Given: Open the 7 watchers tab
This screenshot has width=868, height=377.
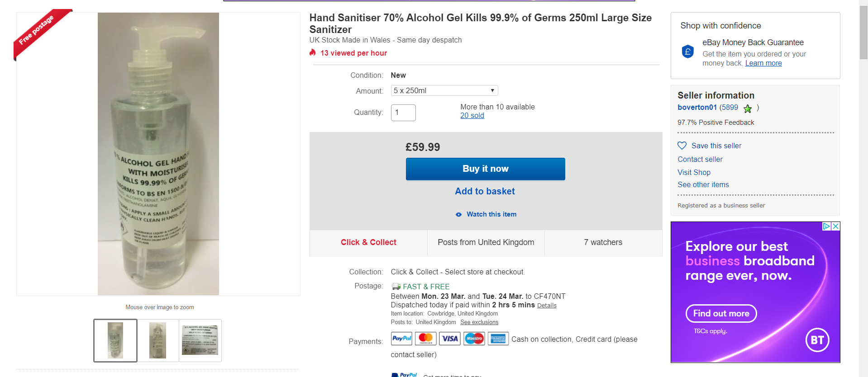Looking at the screenshot, I should [603, 242].
